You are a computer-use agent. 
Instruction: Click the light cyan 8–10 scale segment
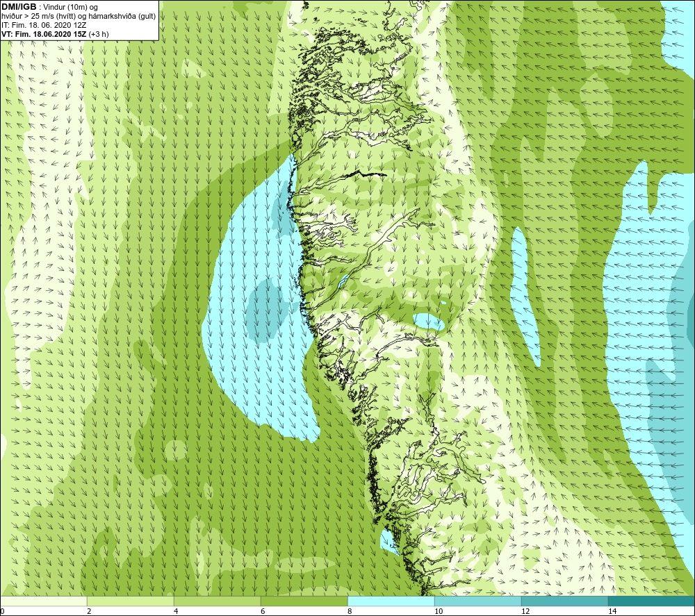click(391, 601)
